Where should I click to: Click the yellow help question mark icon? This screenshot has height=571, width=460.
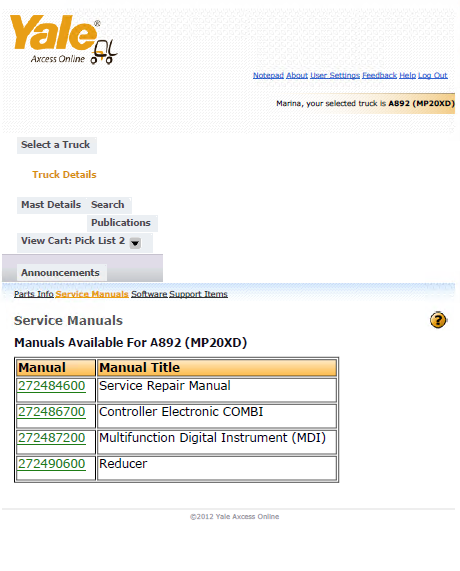pyautogui.click(x=438, y=320)
